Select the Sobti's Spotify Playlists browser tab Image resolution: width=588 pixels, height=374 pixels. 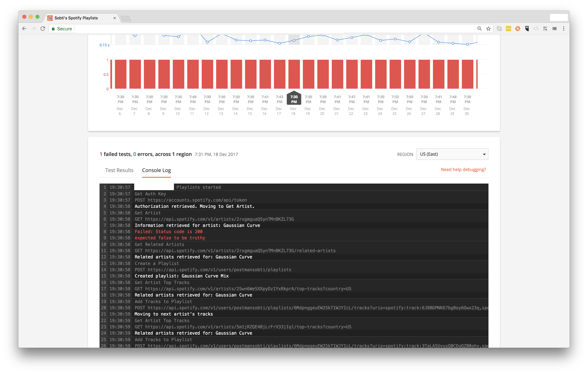[82, 18]
